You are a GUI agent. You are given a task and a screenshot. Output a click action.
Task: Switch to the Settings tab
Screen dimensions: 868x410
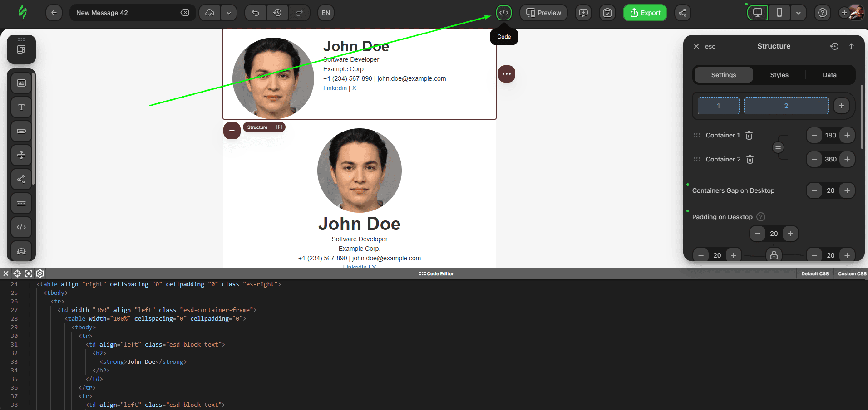click(x=724, y=75)
